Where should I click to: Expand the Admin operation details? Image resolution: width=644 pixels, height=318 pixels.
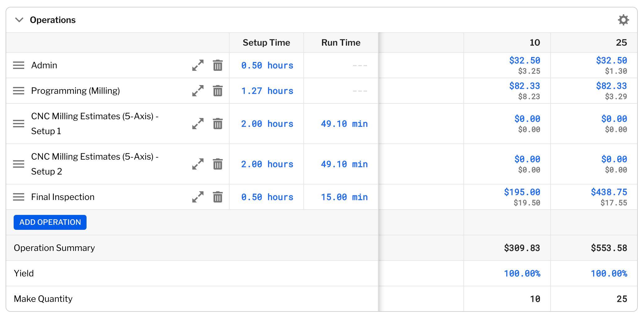pyautogui.click(x=197, y=65)
